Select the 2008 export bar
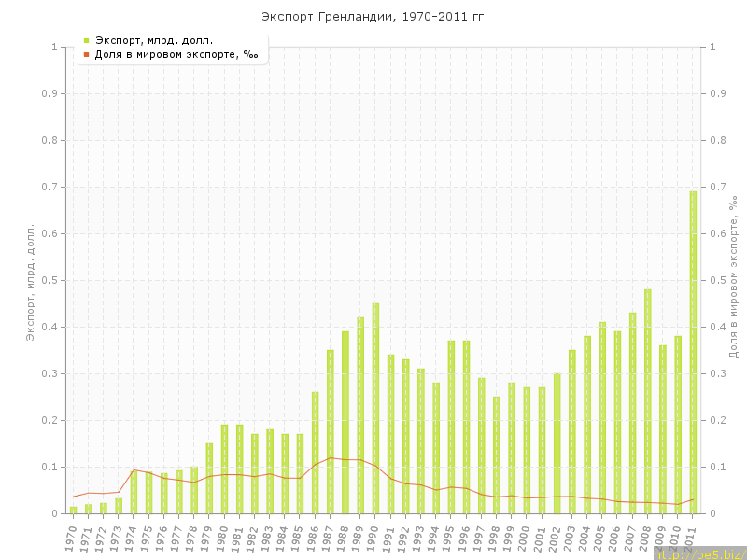 (647, 401)
